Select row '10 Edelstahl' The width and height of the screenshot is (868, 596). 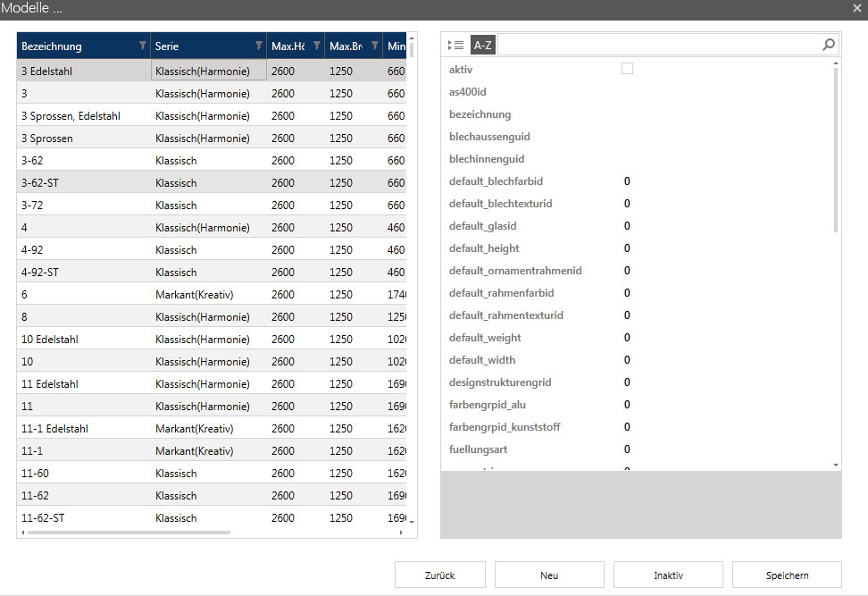pos(212,339)
